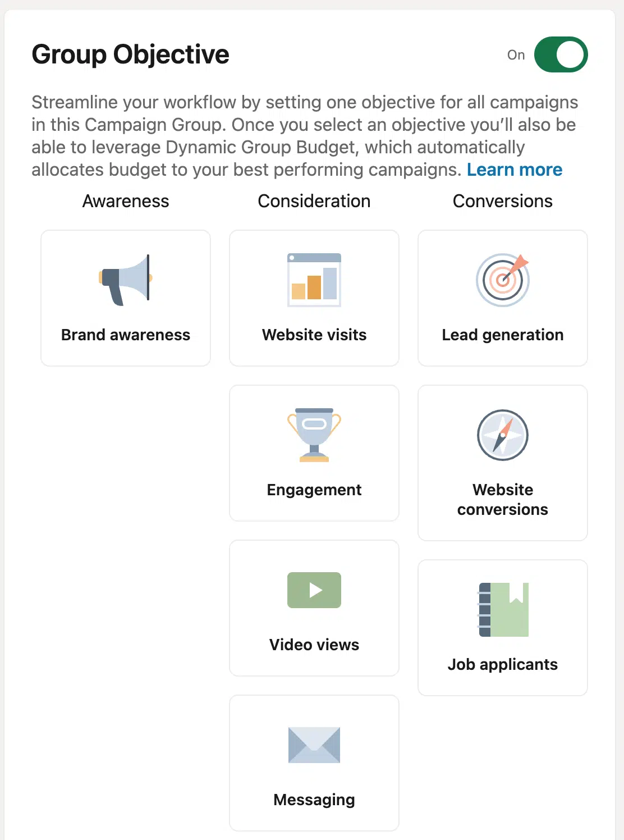Viewport: 624px width, 840px height.
Task: Click the Website visits bar chart icon
Action: tap(314, 279)
